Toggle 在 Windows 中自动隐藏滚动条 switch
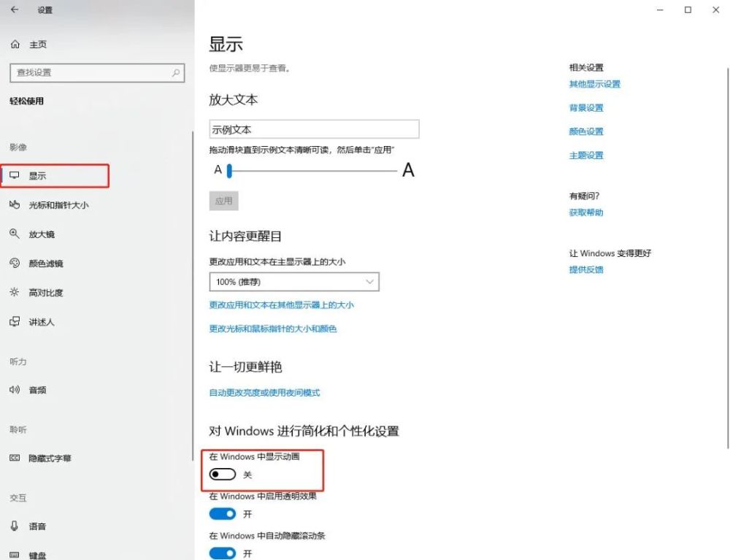Image resolution: width=730 pixels, height=560 pixels. click(223, 553)
